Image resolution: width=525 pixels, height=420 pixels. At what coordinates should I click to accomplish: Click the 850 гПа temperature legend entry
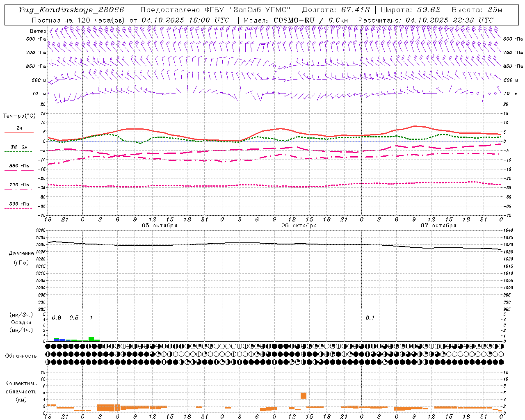(19, 167)
